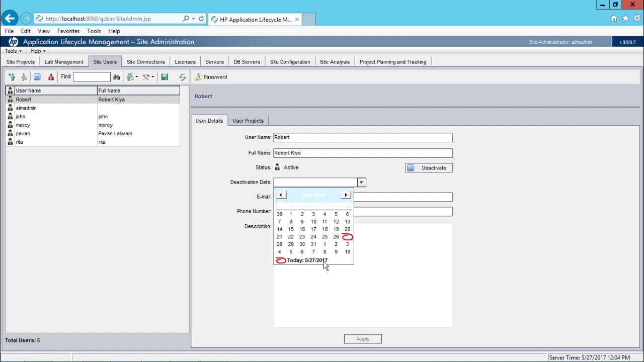Toggle the Deactivation Date dropdown arrow

click(x=361, y=183)
